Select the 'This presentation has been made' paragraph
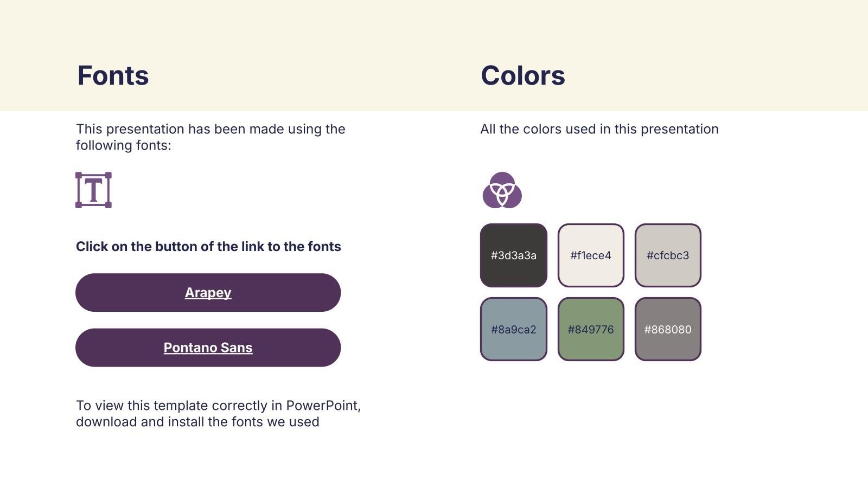This screenshot has height=488, width=868. pos(210,129)
